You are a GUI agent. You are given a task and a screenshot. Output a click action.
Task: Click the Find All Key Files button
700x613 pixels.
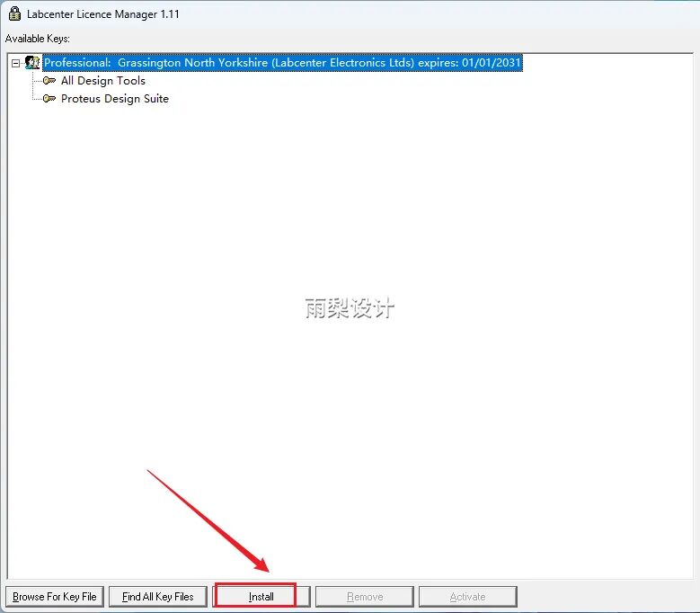click(x=158, y=597)
